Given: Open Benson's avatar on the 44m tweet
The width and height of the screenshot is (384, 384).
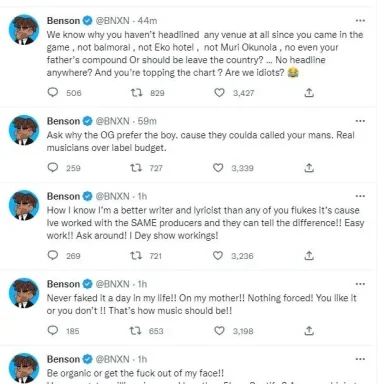Looking at the screenshot, I should click(24, 29).
